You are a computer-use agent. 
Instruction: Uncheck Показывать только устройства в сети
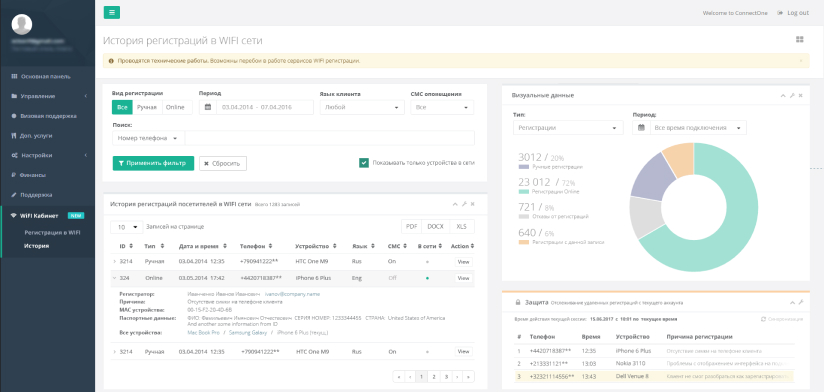point(364,163)
